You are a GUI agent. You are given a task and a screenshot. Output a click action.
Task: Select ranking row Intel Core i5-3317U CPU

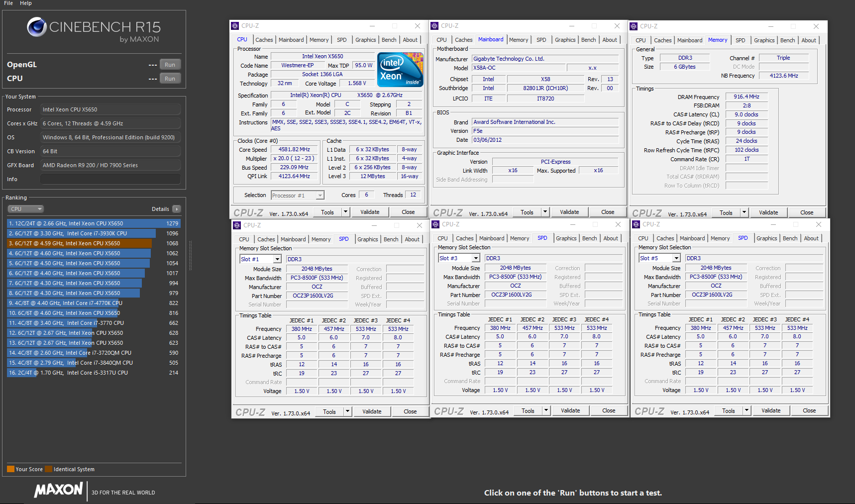coord(94,373)
